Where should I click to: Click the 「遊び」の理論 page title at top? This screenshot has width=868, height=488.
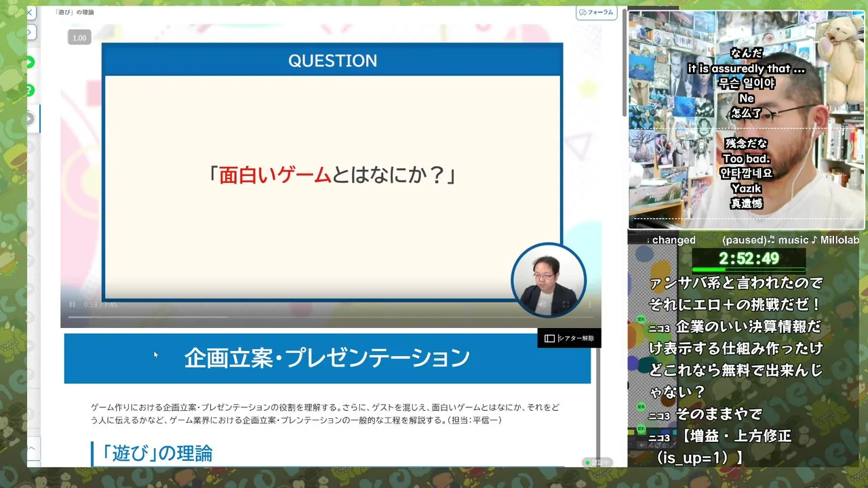pyautogui.click(x=75, y=12)
